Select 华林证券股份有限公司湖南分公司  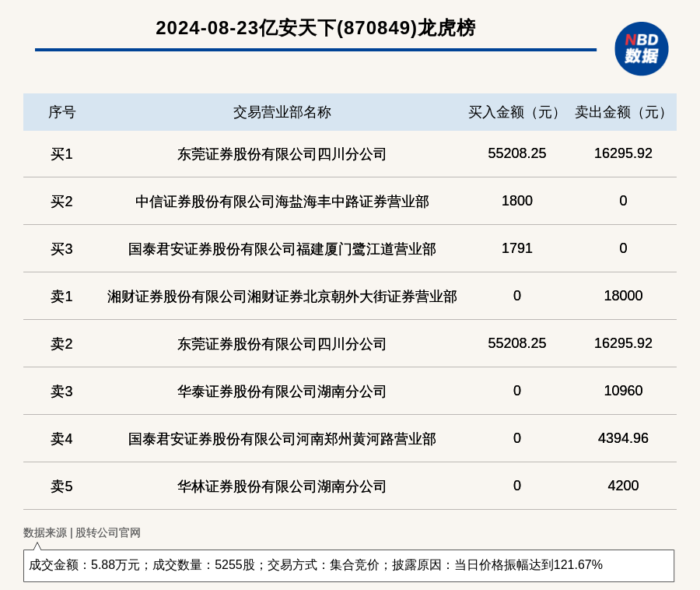[x=282, y=486]
